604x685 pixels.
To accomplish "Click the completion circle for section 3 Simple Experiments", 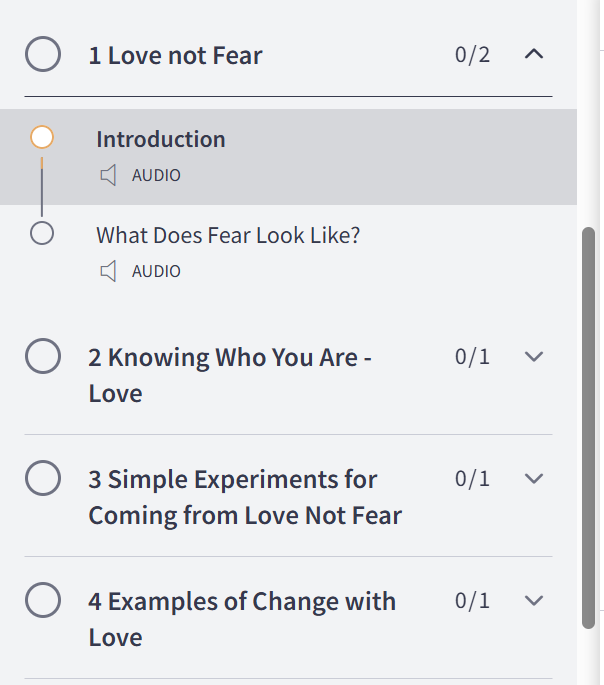I will pyautogui.click(x=43, y=479).
